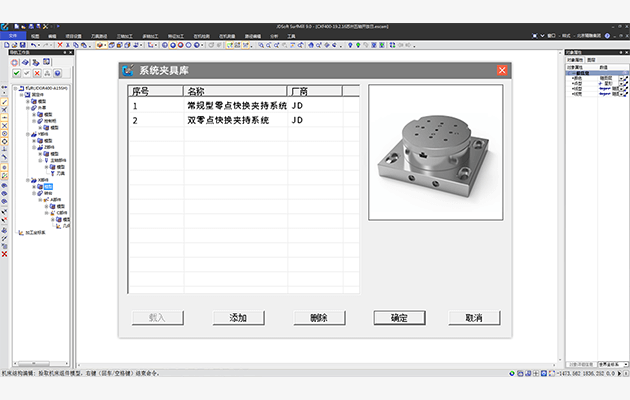
Task: Click the Save floppy-disk toolbar icon
Action: coord(22,45)
